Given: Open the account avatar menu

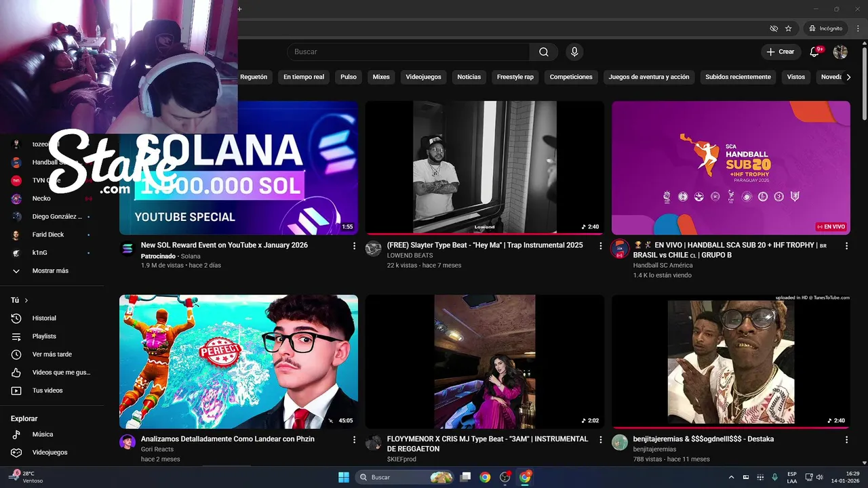Looking at the screenshot, I should tap(840, 52).
